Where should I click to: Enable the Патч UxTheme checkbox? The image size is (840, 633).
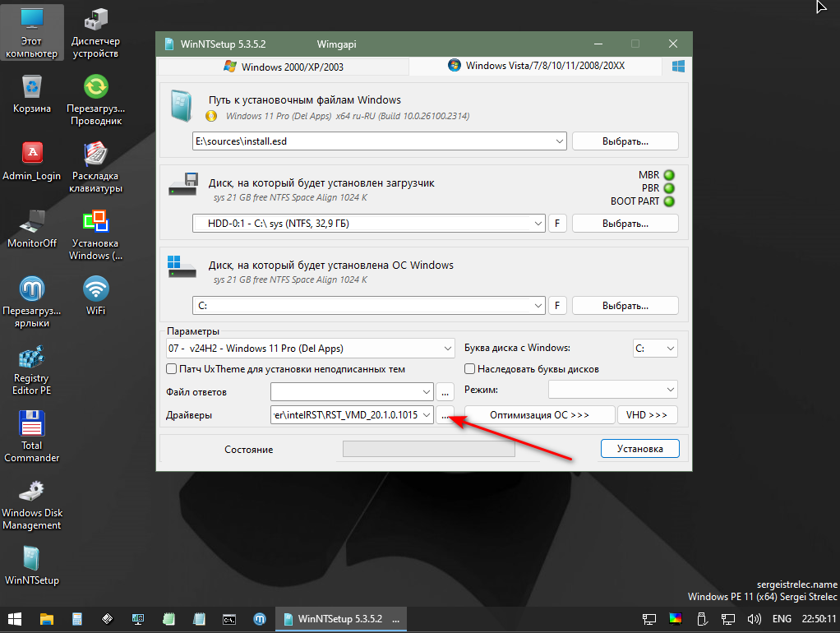pyautogui.click(x=172, y=369)
